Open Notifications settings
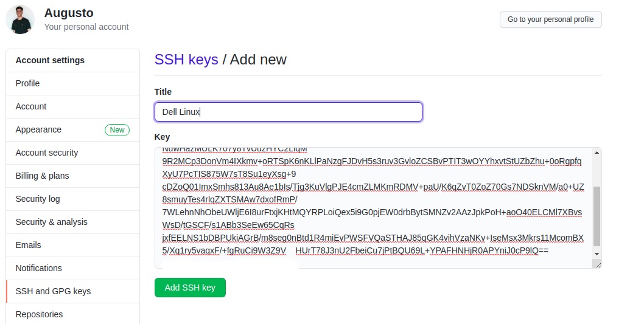Viewport: 644px width, 324px height. tap(72, 268)
